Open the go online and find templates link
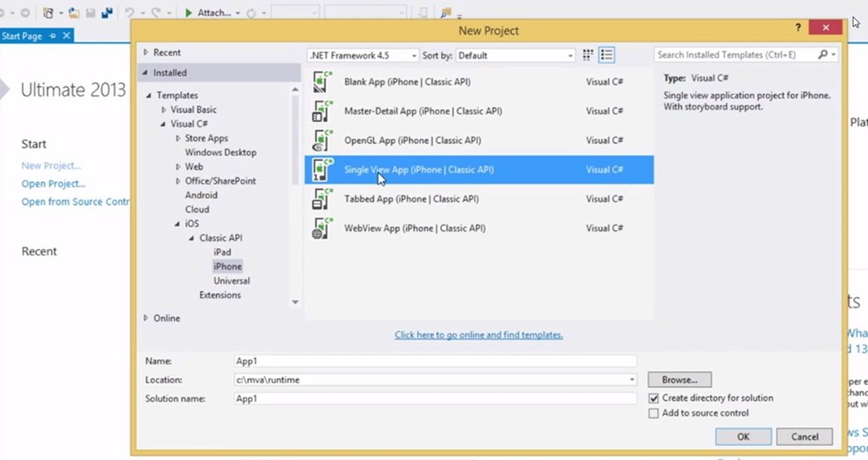The image size is (868, 460). (479, 335)
